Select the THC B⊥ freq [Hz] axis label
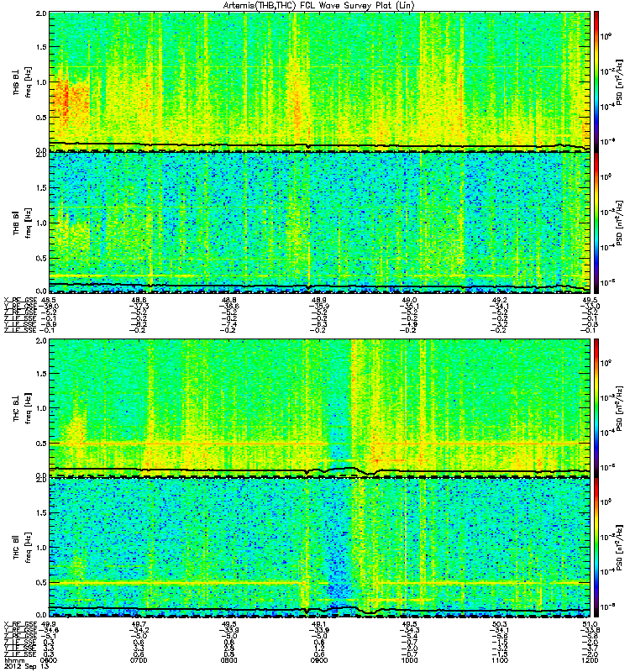630x672 pixels. (23, 408)
